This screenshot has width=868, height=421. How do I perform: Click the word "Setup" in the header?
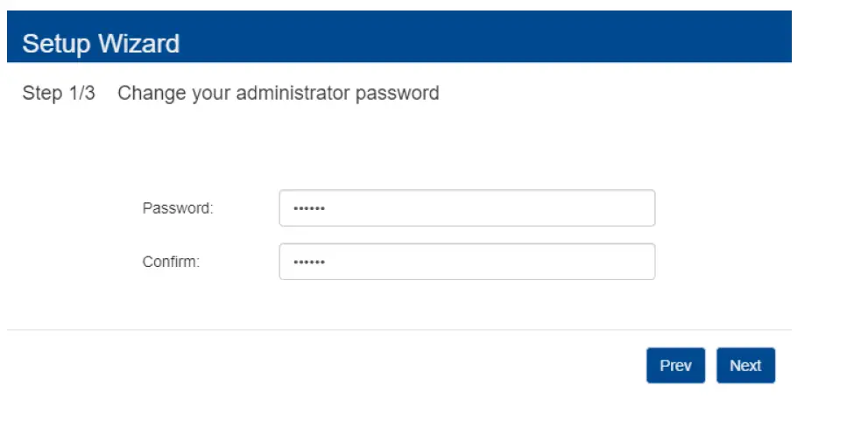pos(54,44)
